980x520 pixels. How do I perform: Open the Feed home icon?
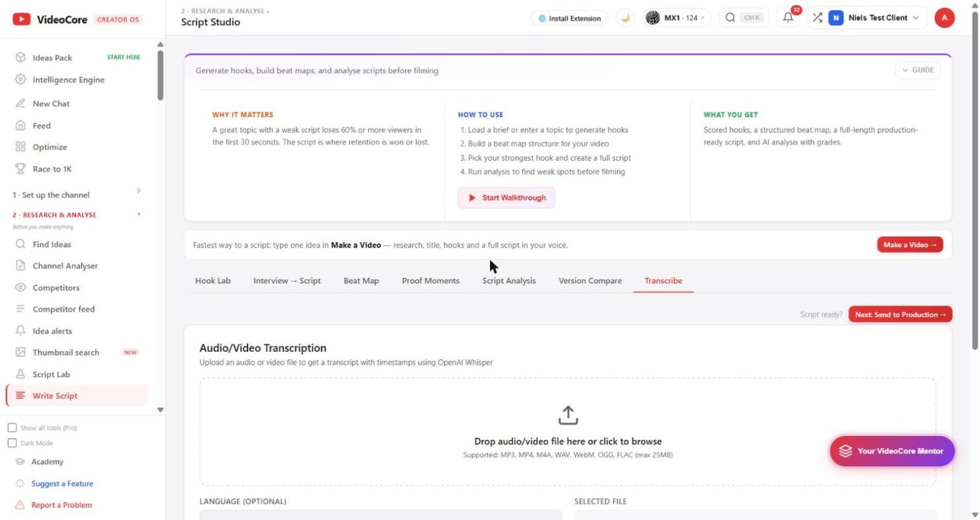(x=20, y=125)
